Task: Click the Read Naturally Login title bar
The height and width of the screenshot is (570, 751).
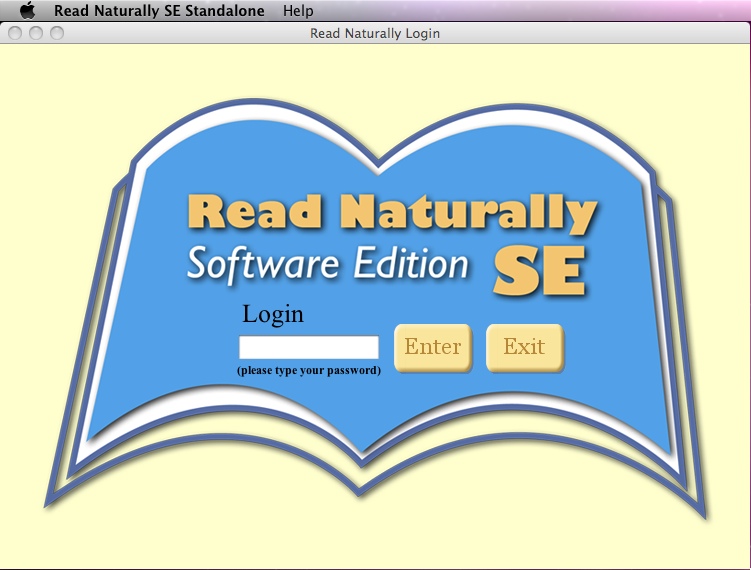Action: click(375, 33)
